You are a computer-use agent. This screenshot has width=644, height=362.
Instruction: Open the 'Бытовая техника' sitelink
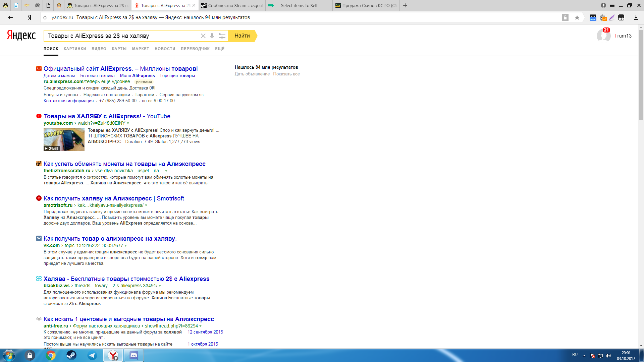pyautogui.click(x=97, y=76)
